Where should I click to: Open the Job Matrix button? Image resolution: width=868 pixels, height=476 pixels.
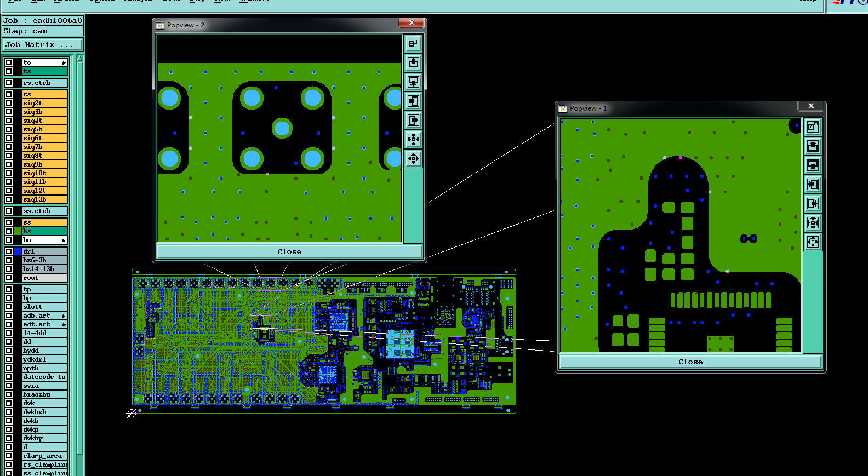(43, 45)
